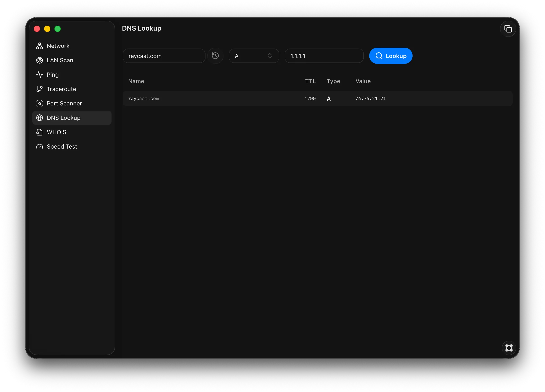Click the four-dot command icon at bottom right

tap(509, 348)
